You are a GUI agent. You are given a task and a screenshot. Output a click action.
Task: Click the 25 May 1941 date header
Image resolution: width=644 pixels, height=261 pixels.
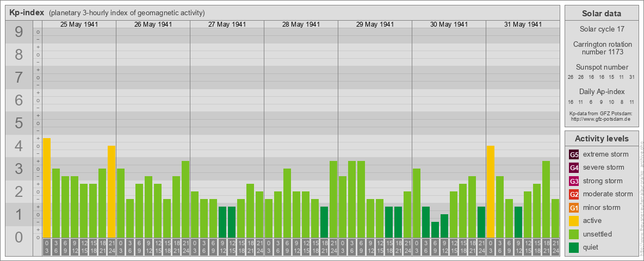(79, 24)
